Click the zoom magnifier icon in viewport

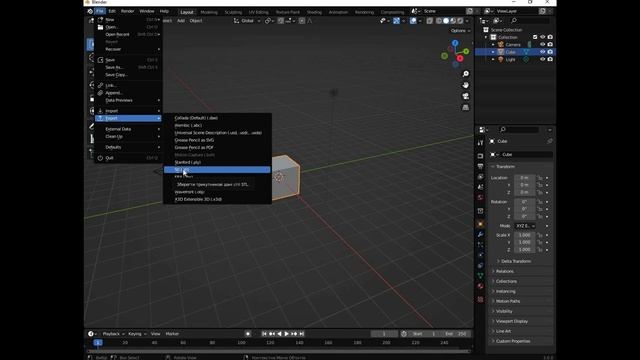[x=466, y=74]
